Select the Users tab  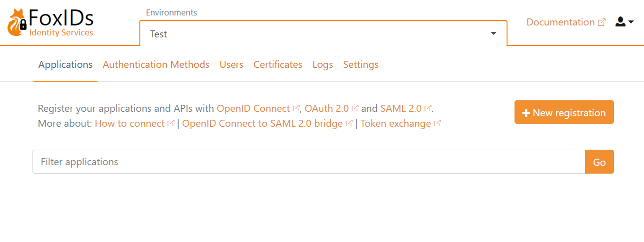click(231, 64)
